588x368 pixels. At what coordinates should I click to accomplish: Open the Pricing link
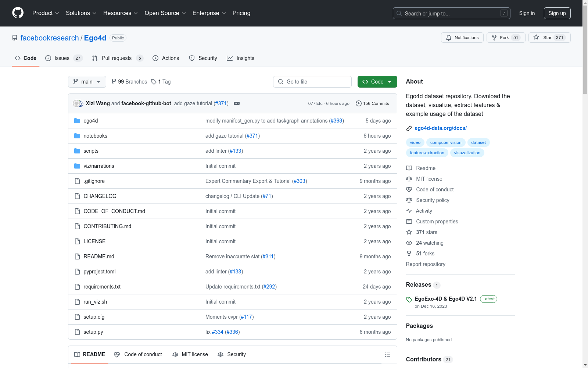[x=241, y=13]
